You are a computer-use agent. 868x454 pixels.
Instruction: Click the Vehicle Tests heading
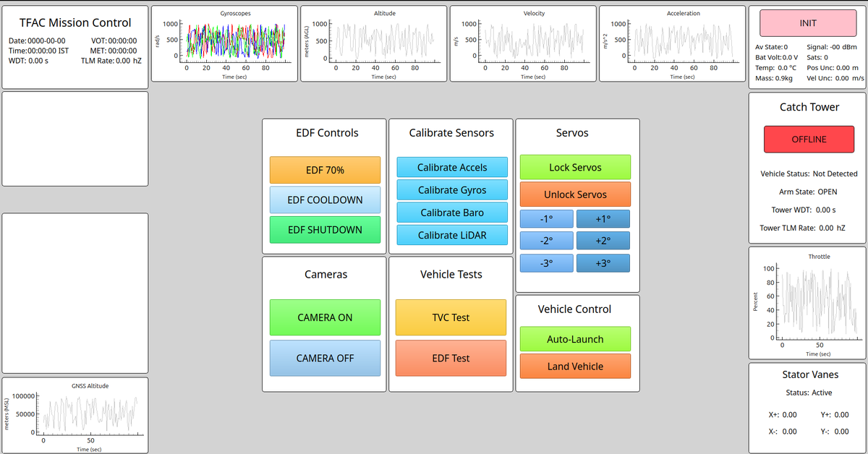pos(451,275)
